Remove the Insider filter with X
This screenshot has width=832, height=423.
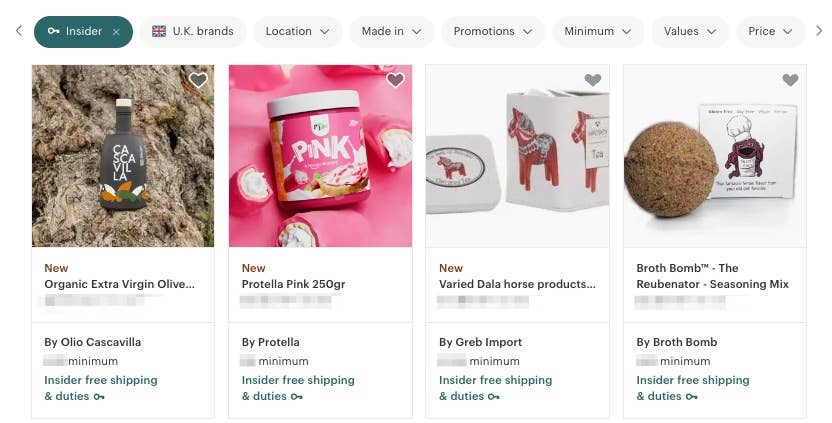click(x=116, y=32)
